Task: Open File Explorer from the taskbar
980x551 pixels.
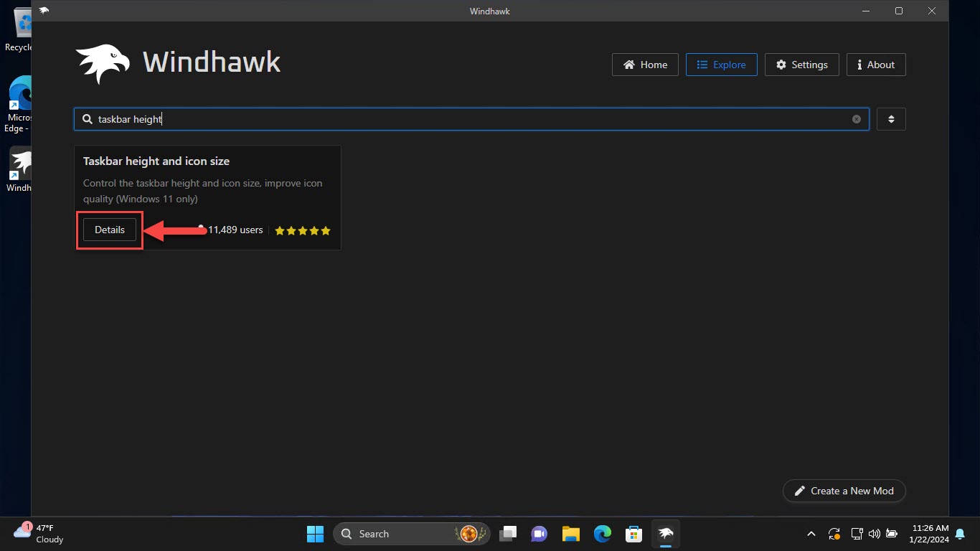Action: tap(571, 534)
